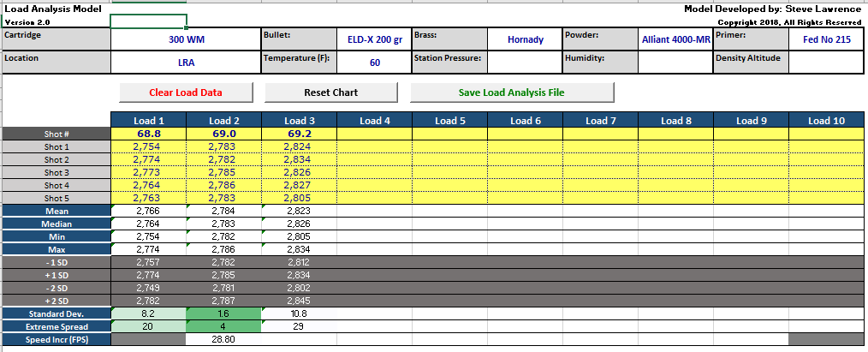Select Standard Dev. value 1.6
This screenshot has height=352, width=868.
point(224,313)
